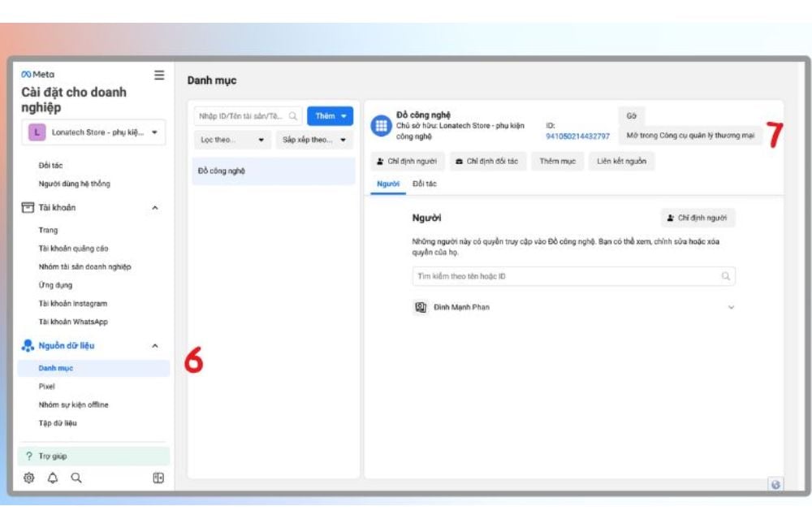Click Chỉ định người button in toolbar row
812x528 pixels.
click(407, 161)
